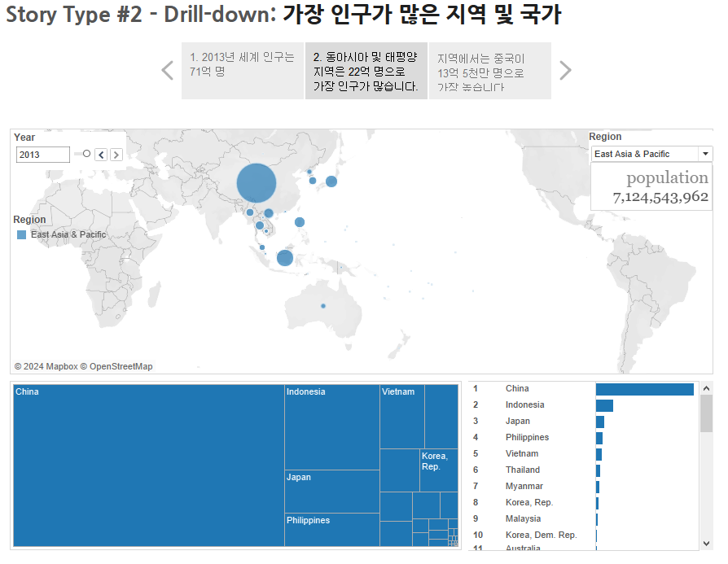The image size is (728, 564).
Task: Click East Asia & Pacific legend color swatch
Action: (21, 235)
